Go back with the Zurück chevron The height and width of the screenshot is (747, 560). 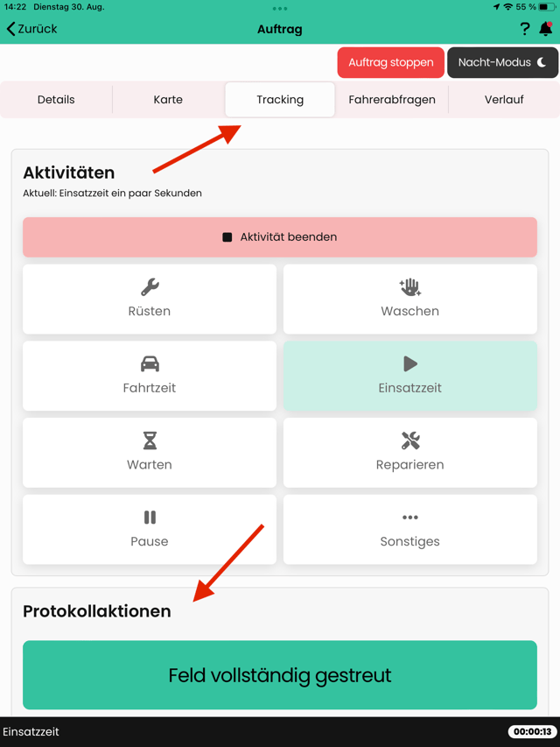pyautogui.click(x=31, y=29)
